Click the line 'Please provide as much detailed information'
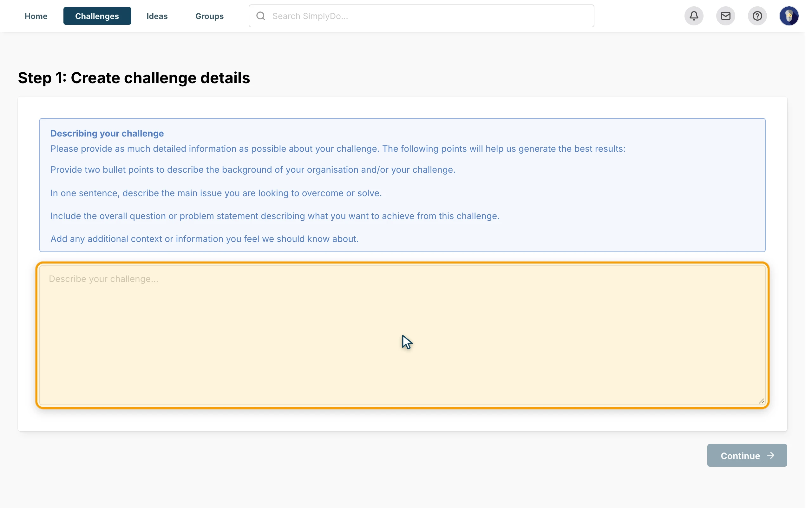This screenshot has height=508, width=812. (x=338, y=149)
